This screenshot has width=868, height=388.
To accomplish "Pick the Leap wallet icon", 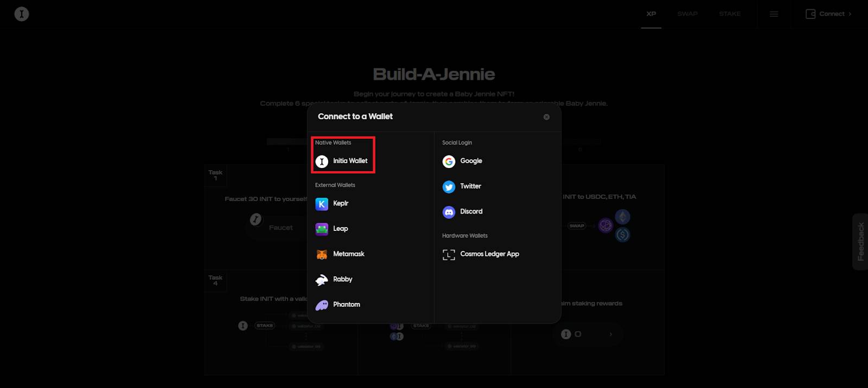I will click(322, 229).
